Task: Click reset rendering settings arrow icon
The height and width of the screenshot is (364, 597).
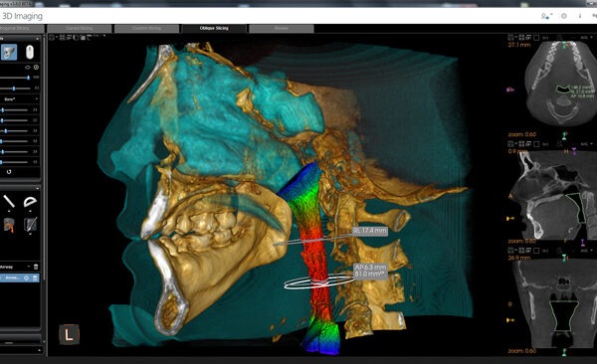Action: pos(9,172)
